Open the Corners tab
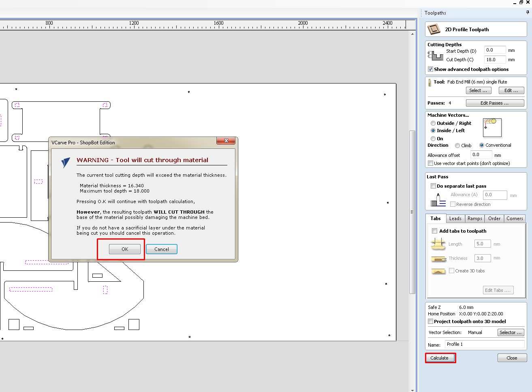 point(515,218)
